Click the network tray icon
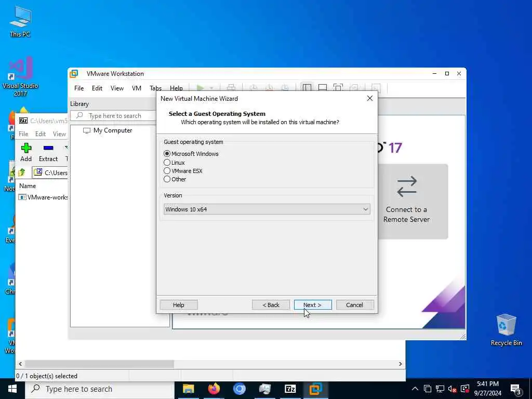The height and width of the screenshot is (399, 532). 440,389
